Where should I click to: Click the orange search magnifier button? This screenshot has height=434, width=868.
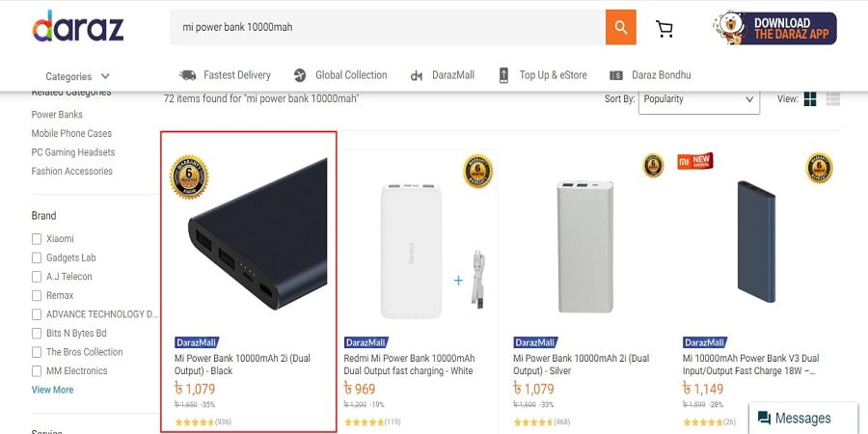point(620,27)
